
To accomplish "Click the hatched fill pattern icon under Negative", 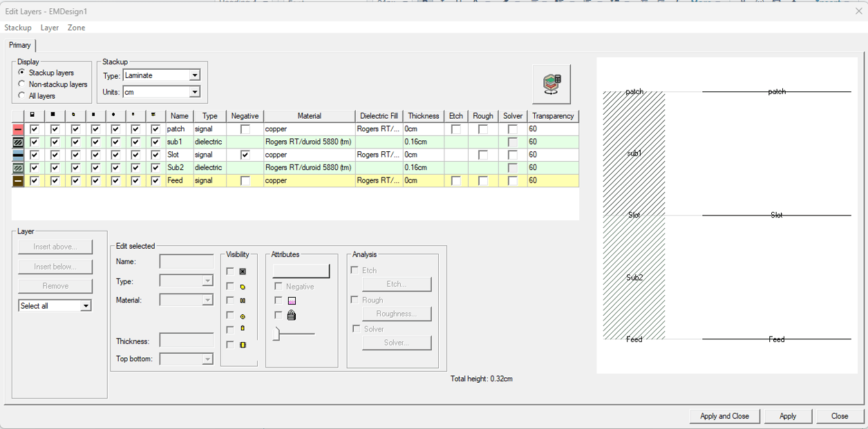I will tap(292, 300).
